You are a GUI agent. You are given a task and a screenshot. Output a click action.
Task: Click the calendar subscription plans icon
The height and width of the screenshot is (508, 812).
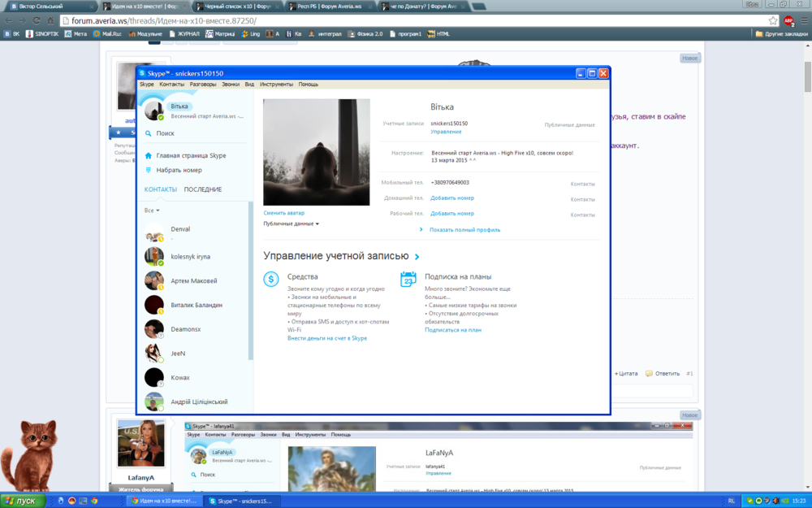coord(408,280)
